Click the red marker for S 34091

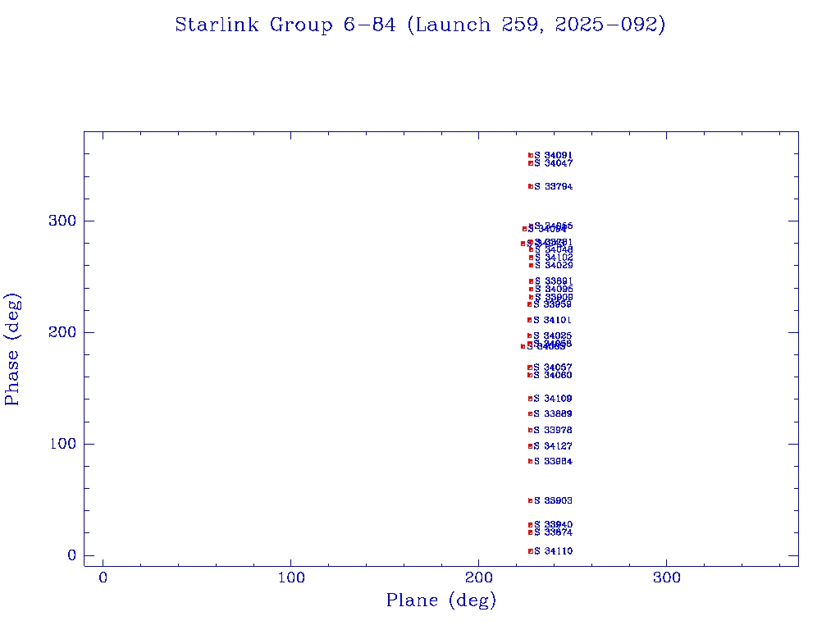531,155
